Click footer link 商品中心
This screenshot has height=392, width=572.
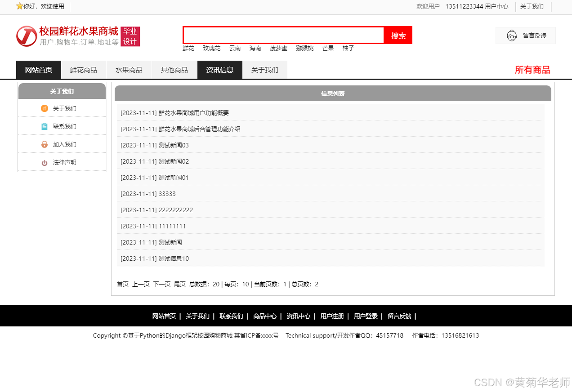[265, 316]
